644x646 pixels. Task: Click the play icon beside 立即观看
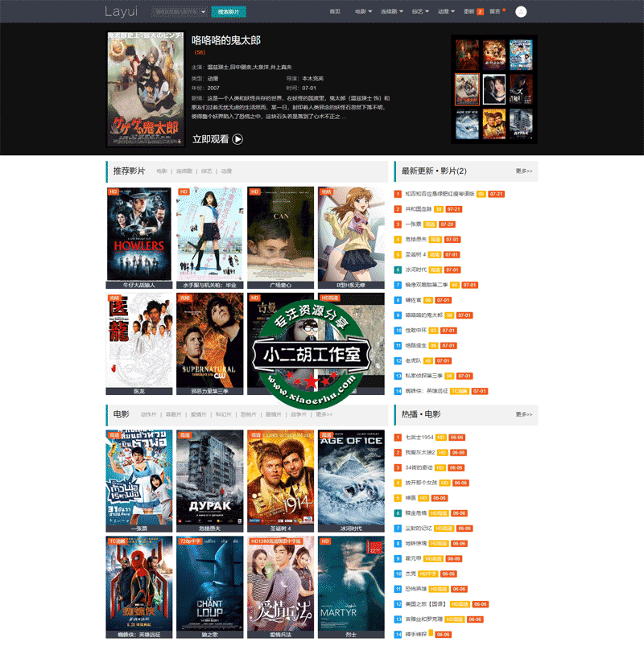(237, 139)
